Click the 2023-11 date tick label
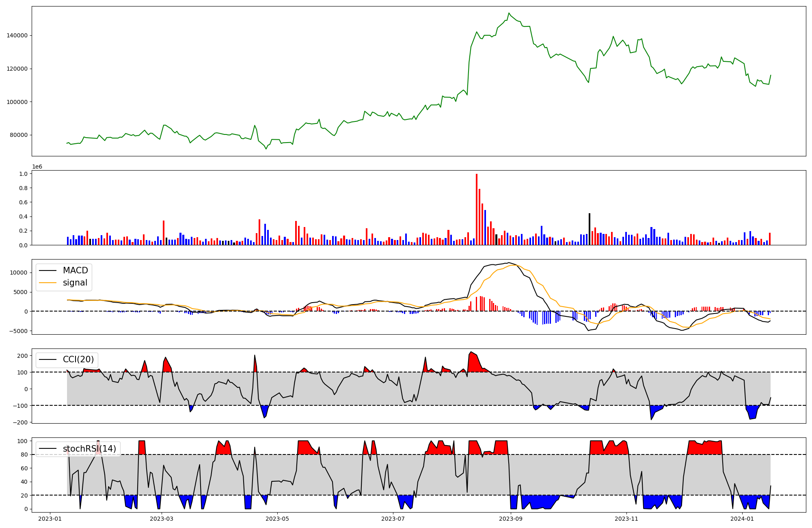812x528 pixels. tap(626, 519)
